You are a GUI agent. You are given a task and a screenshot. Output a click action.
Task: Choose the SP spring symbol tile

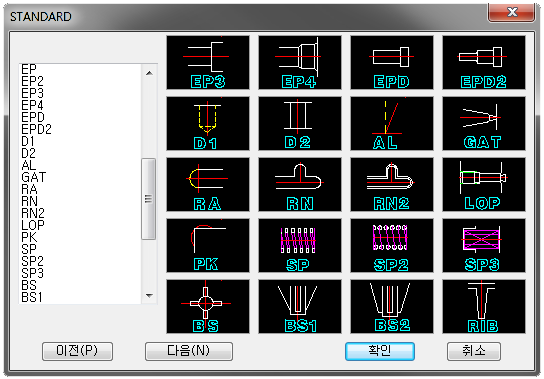(x=300, y=245)
